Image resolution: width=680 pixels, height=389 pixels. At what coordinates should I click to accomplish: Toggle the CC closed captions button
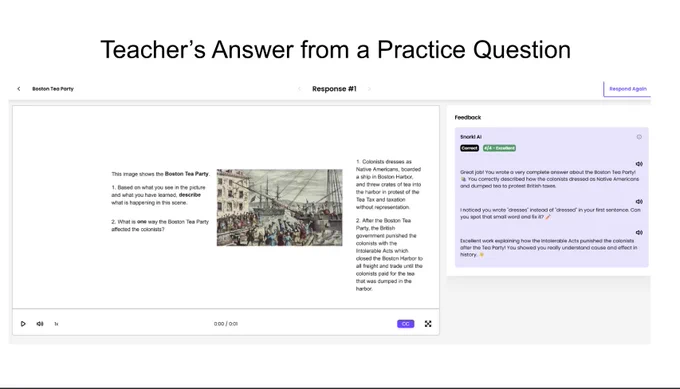click(x=405, y=324)
